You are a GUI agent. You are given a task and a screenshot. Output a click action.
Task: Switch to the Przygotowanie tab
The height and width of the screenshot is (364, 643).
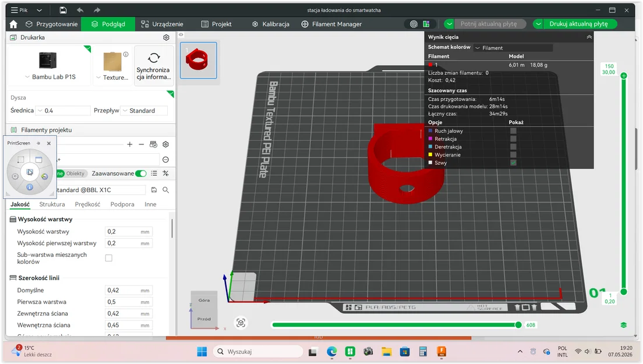pos(51,24)
